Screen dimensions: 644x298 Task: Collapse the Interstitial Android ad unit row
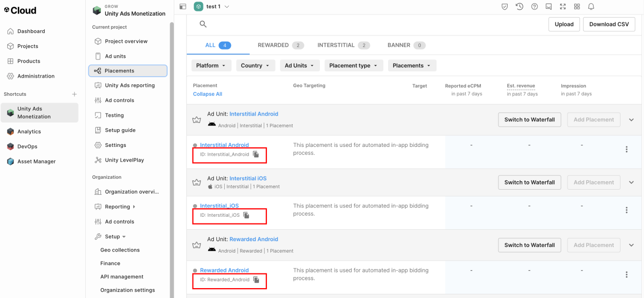(632, 120)
